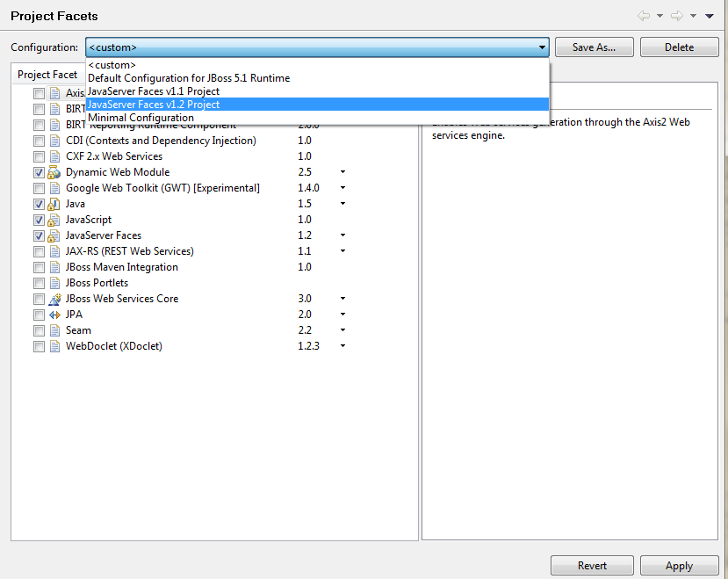
Task: Click the WebDoclet (XDoclet) document icon
Action: 54,346
